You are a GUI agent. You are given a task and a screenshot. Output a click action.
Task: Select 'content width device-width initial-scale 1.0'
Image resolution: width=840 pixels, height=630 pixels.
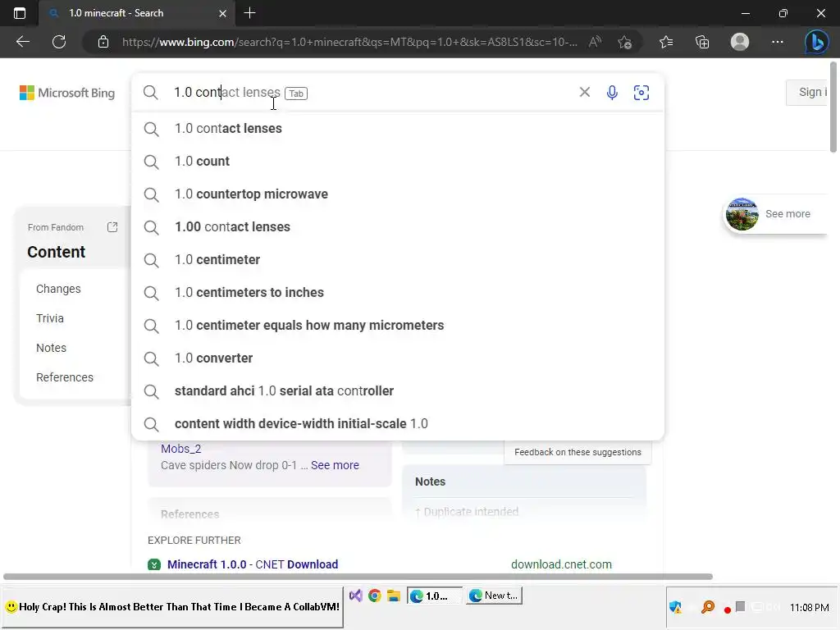(398, 424)
